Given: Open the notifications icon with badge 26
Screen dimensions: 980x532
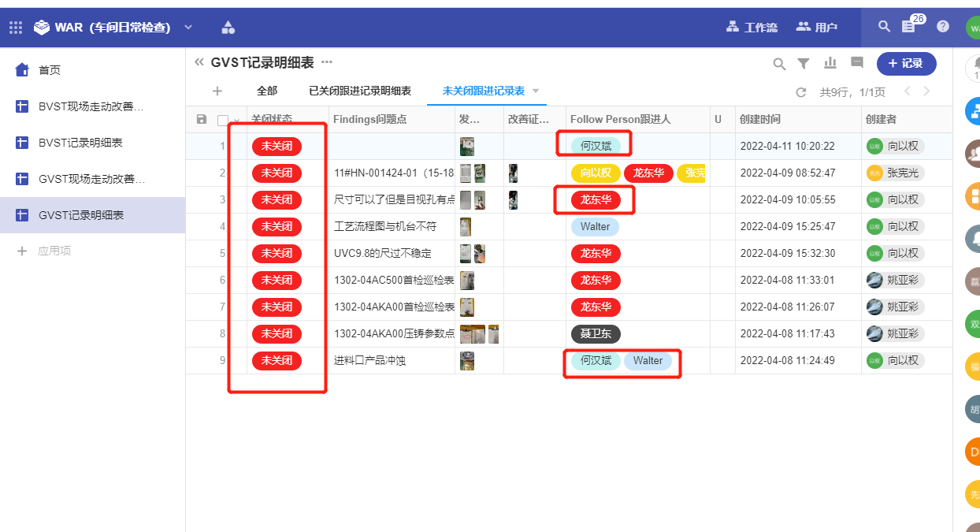Looking at the screenshot, I should point(908,27).
